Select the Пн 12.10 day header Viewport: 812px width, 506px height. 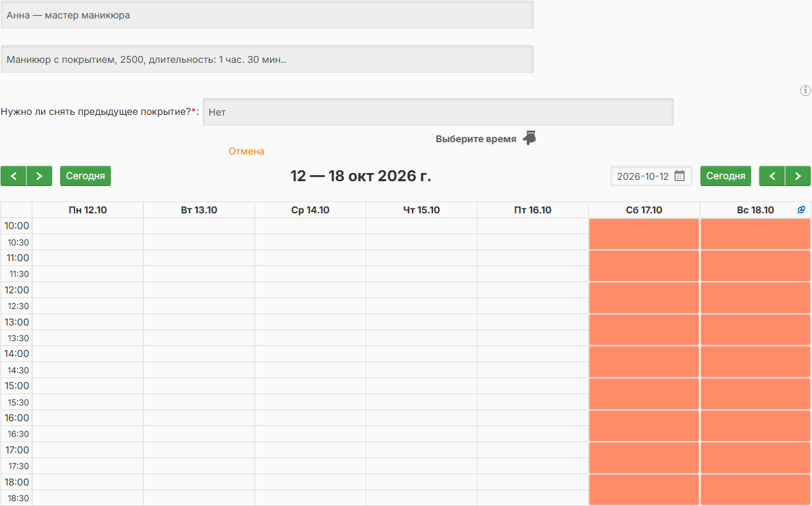[x=88, y=210]
